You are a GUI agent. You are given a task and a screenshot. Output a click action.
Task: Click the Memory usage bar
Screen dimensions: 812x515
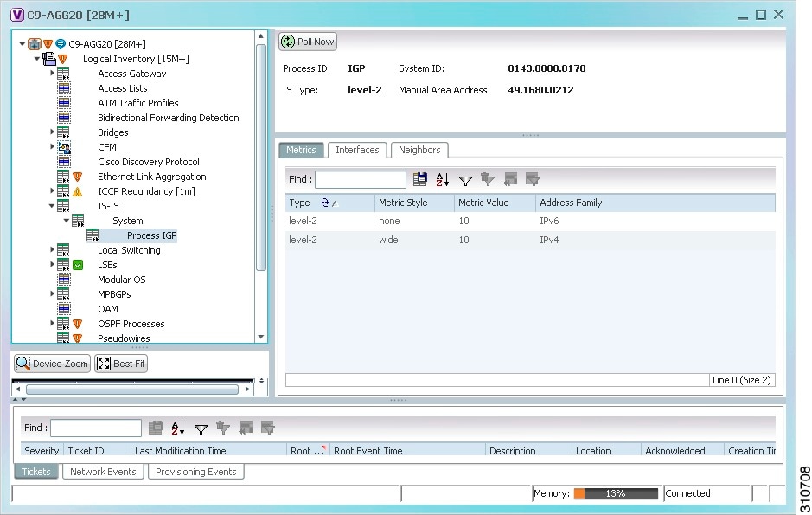(x=616, y=493)
